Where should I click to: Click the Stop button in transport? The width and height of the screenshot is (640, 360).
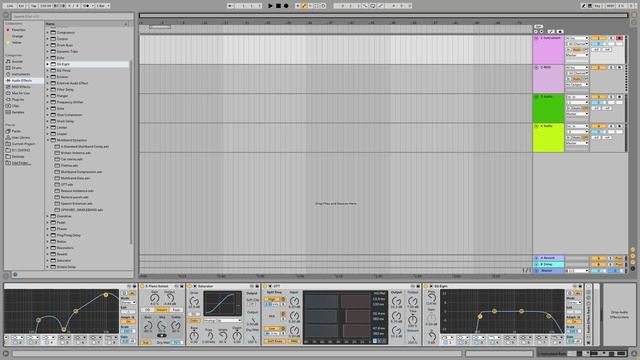tap(278, 6)
